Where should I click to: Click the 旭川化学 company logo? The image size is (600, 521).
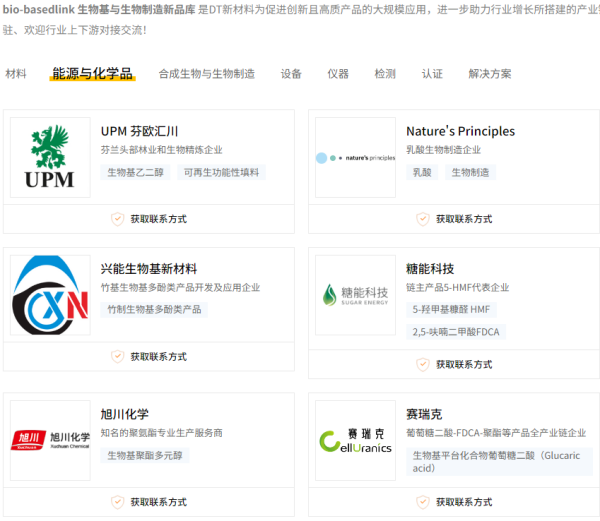(50, 438)
